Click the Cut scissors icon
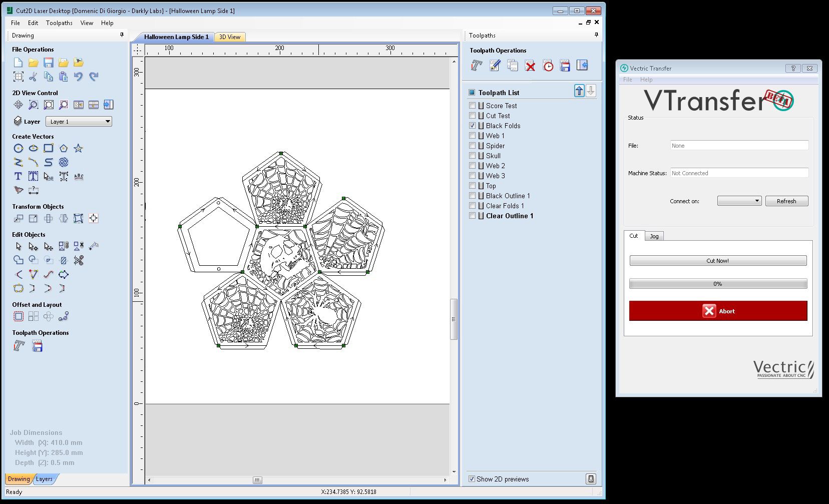Image resolution: width=829 pixels, height=504 pixels. (34, 77)
